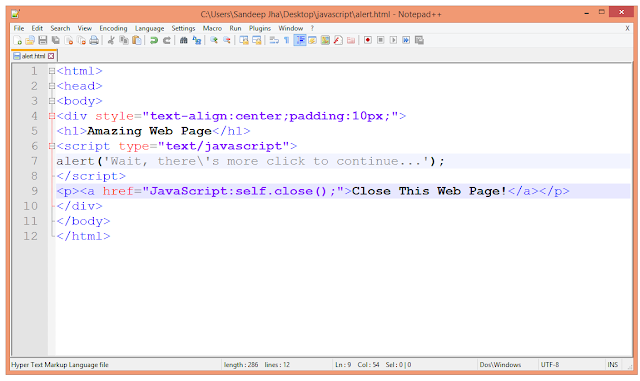Click the synchronize horizontal scrolling icon
The image size is (640, 381).
(257, 40)
